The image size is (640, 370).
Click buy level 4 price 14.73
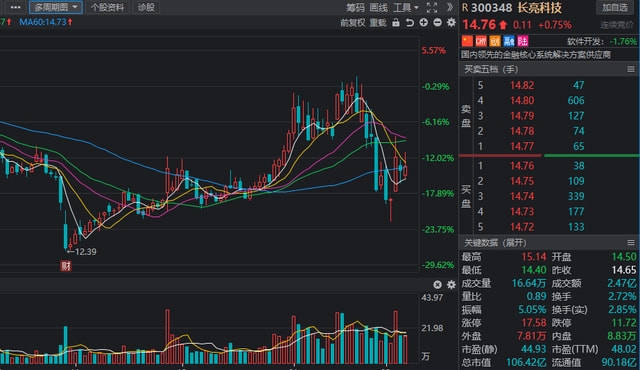[x=522, y=211]
